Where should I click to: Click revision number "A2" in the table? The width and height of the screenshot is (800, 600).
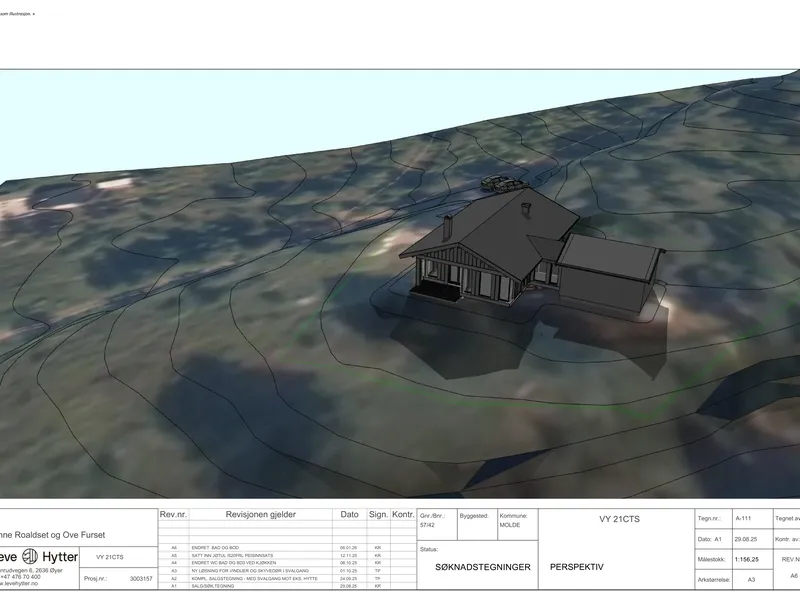pyautogui.click(x=173, y=579)
